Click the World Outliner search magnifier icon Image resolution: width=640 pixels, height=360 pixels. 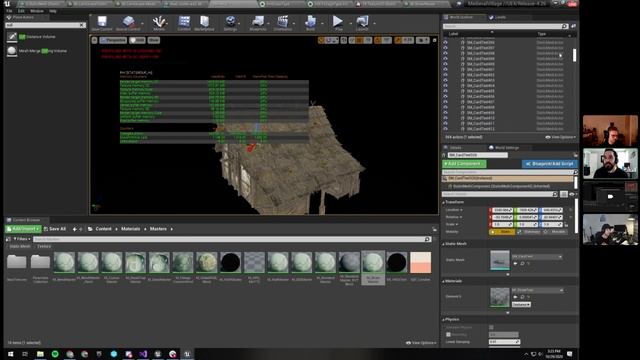(x=564, y=26)
